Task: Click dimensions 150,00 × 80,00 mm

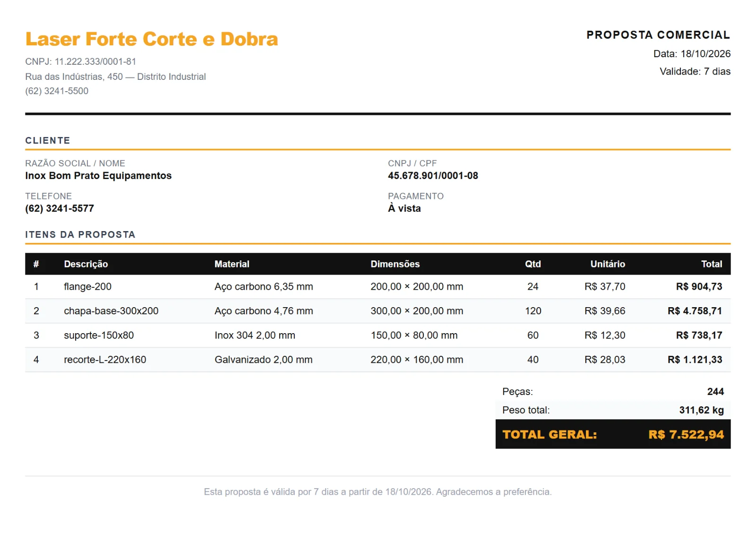Action: 414,335
